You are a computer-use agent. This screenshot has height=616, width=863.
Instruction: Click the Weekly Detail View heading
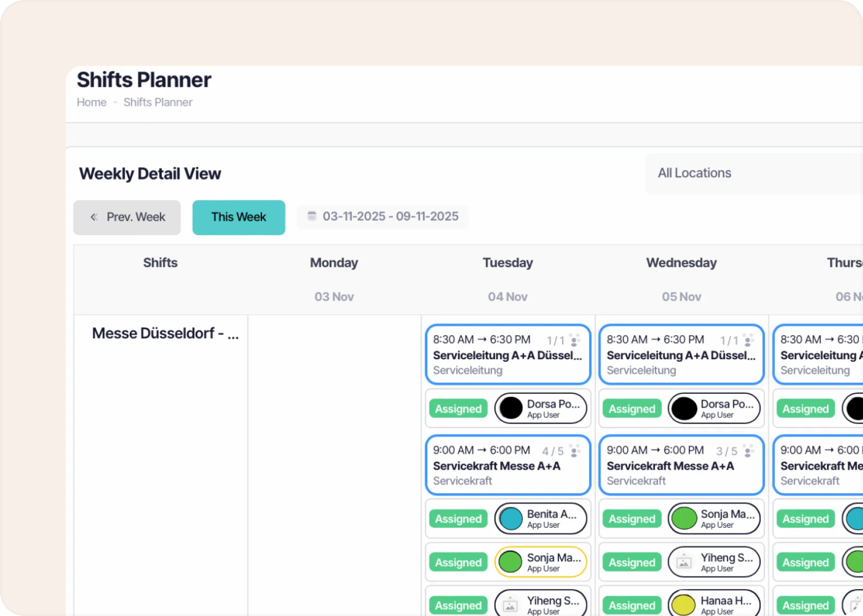pos(150,174)
